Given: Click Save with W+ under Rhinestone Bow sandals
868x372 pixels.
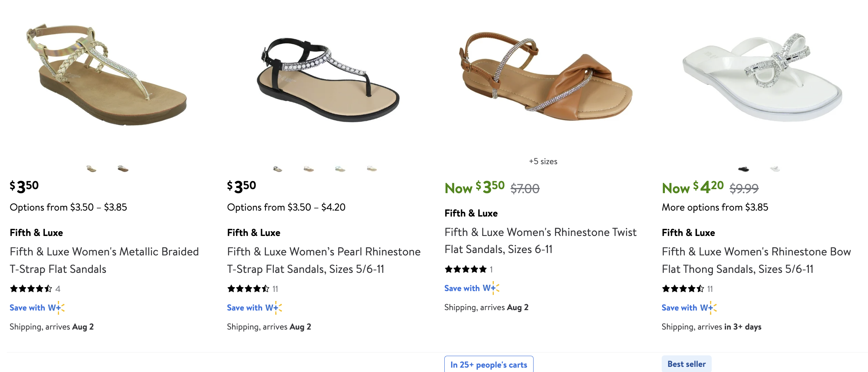Looking at the screenshot, I should click(x=689, y=308).
